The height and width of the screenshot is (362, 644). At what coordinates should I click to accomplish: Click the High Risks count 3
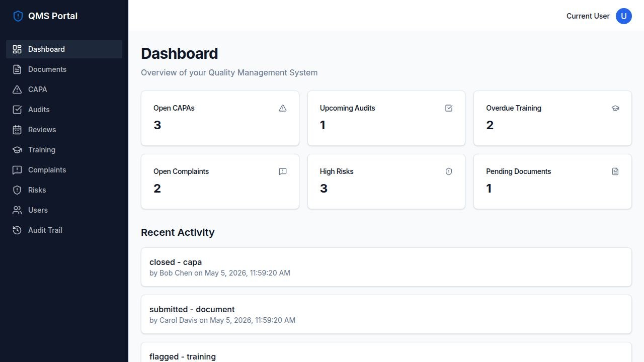(324, 189)
